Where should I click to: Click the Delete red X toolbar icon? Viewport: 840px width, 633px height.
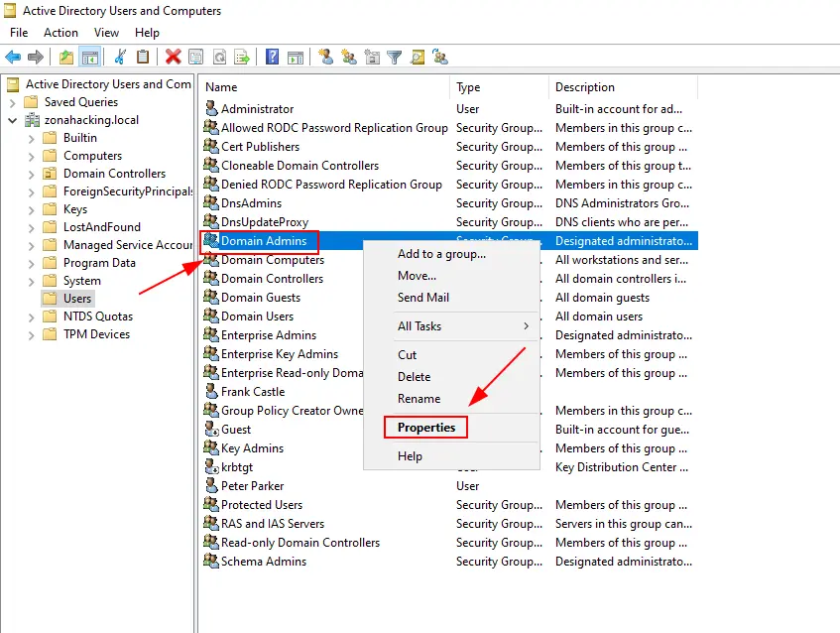click(x=173, y=57)
